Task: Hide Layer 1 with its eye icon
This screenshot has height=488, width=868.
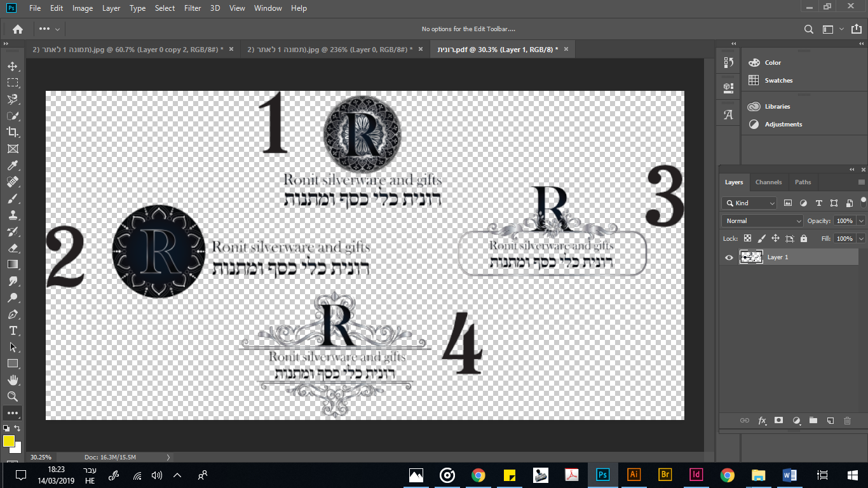Action: (x=728, y=257)
